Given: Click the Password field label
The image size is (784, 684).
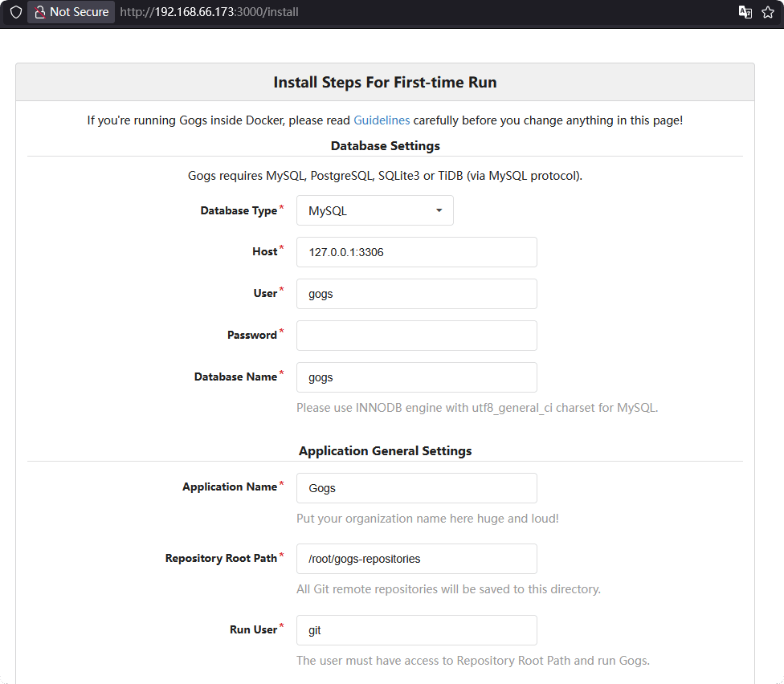Looking at the screenshot, I should tap(251, 336).
